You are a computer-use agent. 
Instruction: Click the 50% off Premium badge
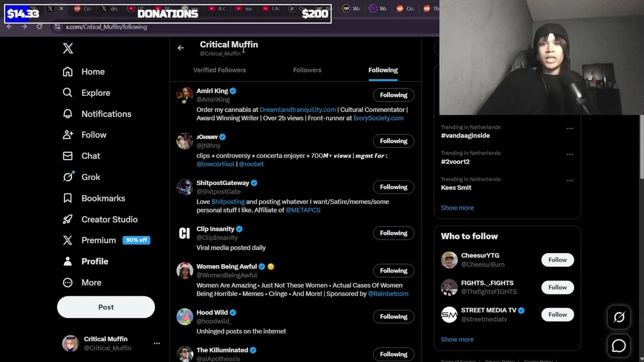pos(136,240)
